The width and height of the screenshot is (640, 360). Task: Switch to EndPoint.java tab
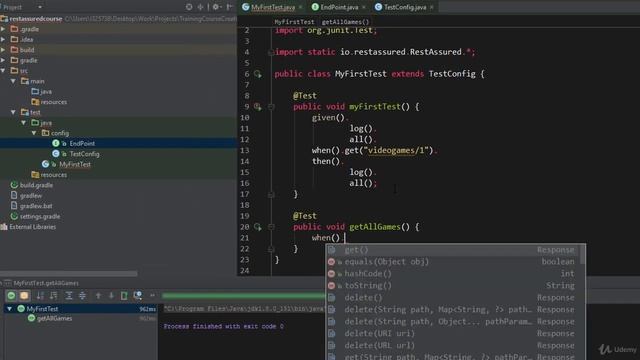click(339, 7)
